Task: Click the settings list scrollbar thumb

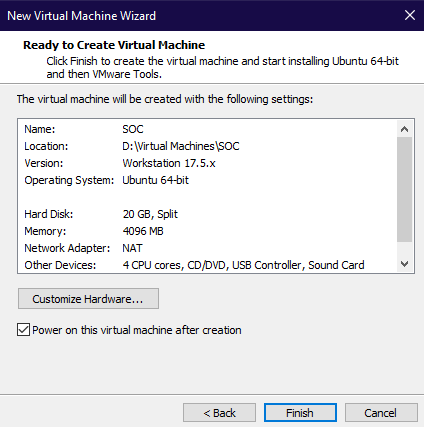Action: (x=404, y=189)
